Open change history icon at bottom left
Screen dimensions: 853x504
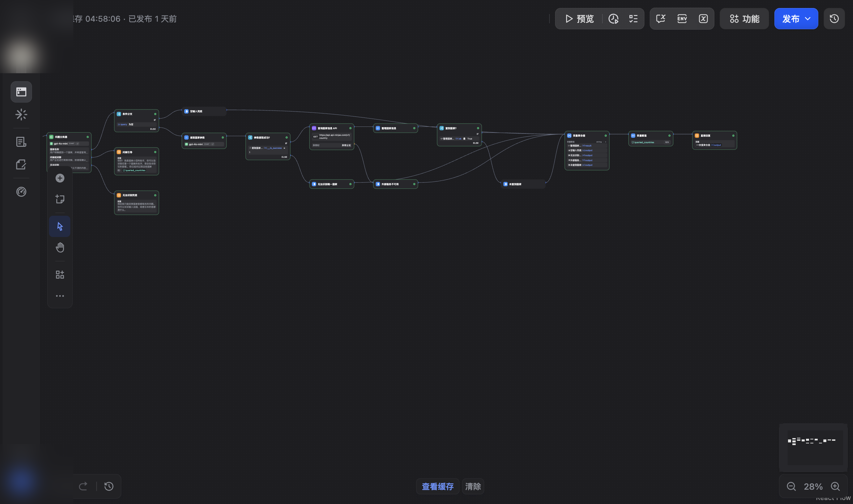click(x=109, y=486)
